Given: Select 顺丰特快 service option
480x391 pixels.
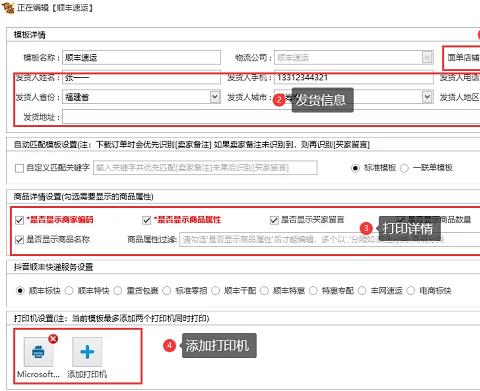Looking at the screenshot, I should click(69, 291).
